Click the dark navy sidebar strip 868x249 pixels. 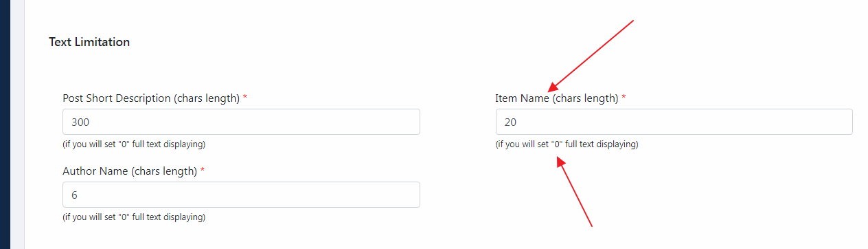(5, 124)
